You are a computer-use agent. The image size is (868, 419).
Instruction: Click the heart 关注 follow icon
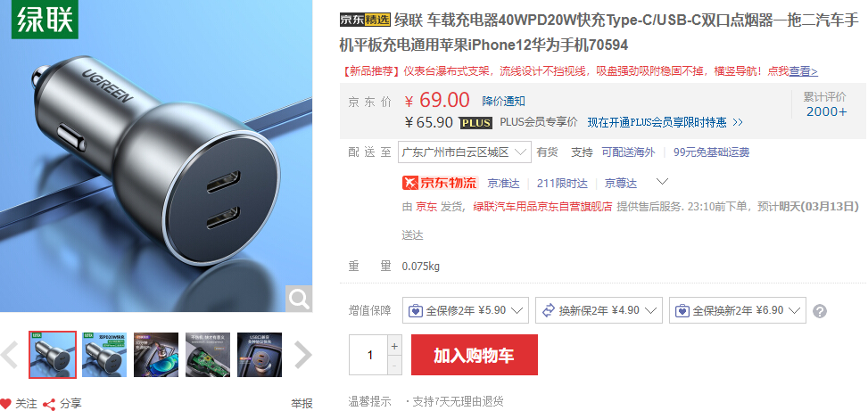(5, 404)
